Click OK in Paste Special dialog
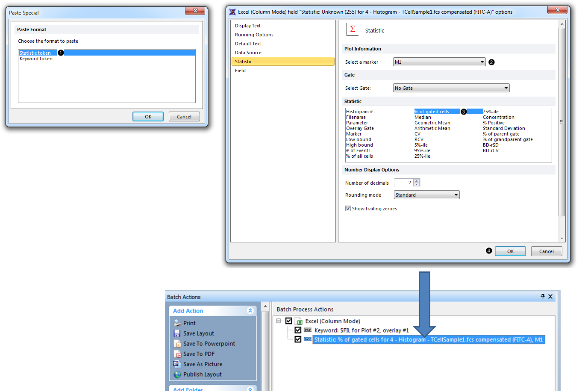This screenshot has height=392, width=582. pos(148,117)
